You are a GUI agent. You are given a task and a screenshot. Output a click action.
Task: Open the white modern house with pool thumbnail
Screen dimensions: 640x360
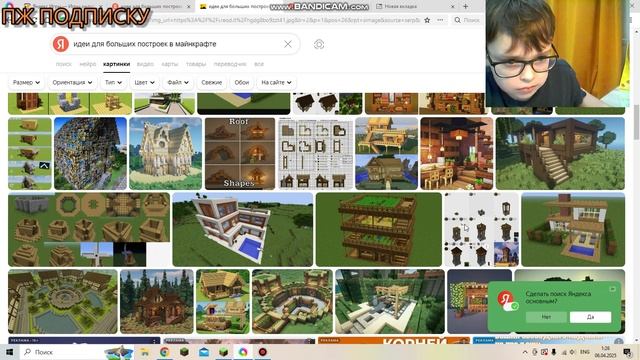242,229
